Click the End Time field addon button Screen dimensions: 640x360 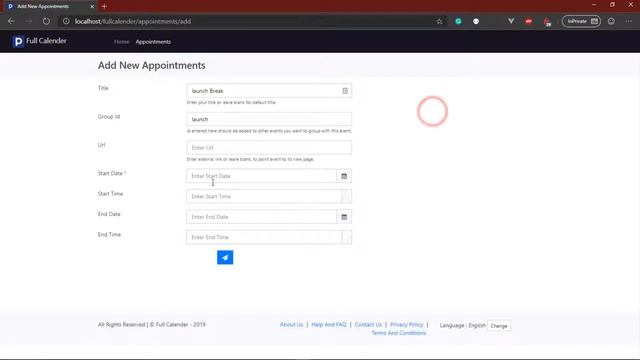[347, 237]
